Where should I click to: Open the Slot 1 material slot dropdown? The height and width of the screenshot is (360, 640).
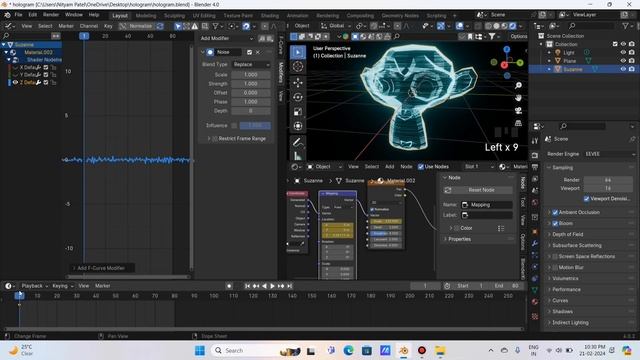[480, 167]
